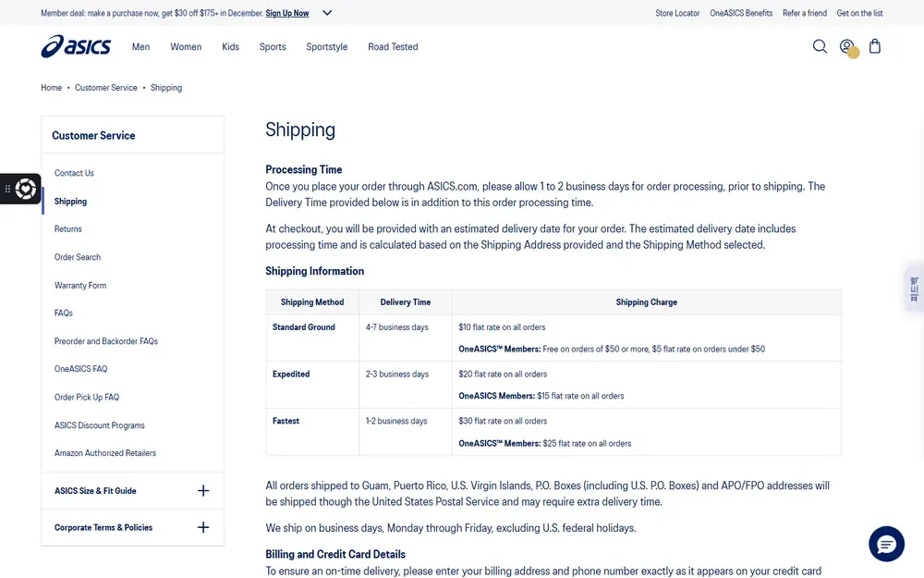Open Customer Service breadcrumb link
The height and width of the screenshot is (578, 924).
(x=106, y=87)
